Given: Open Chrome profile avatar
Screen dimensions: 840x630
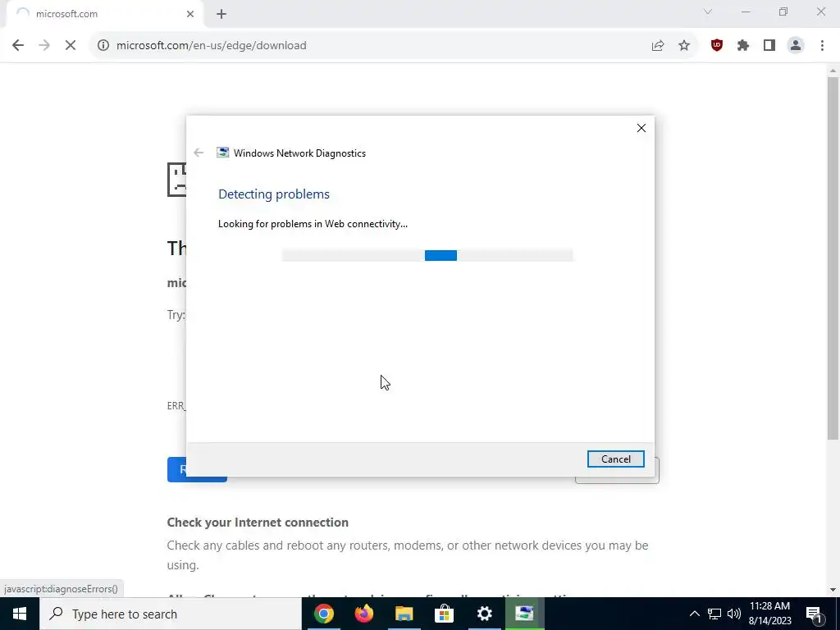Looking at the screenshot, I should [x=796, y=46].
